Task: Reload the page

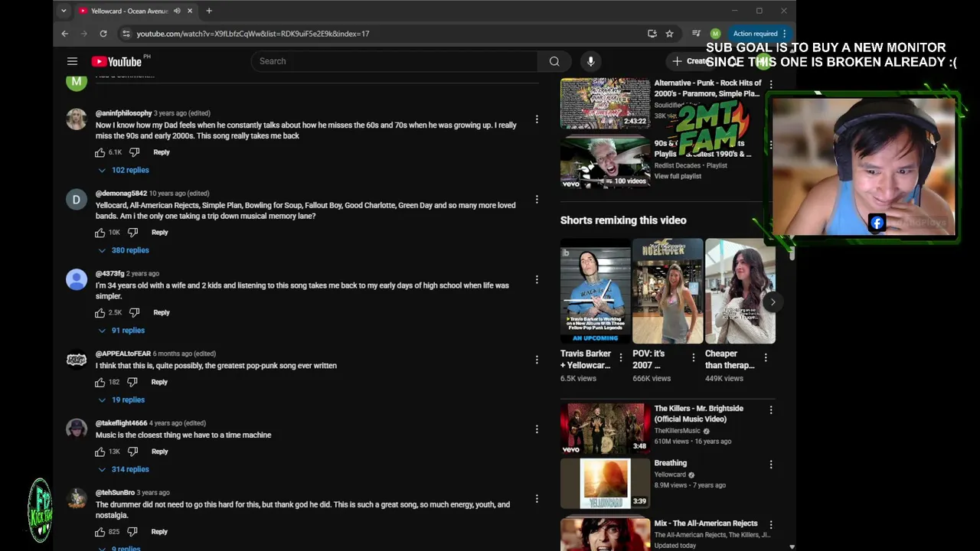Action: coord(104,34)
